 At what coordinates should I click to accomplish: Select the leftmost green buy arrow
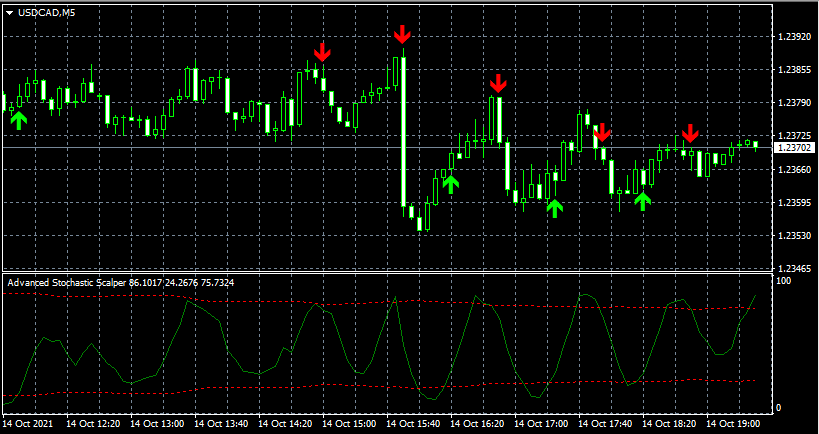[x=19, y=120]
